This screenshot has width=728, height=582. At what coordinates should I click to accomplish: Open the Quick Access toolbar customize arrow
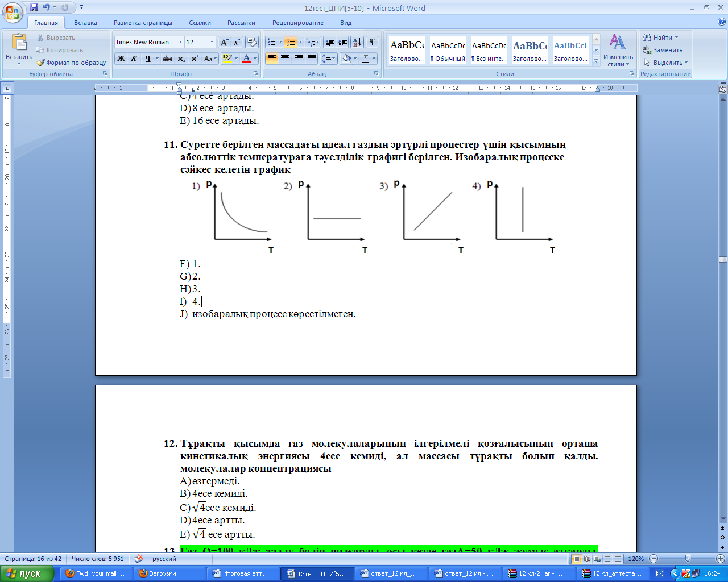pyautogui.click(x=82, y=8)
